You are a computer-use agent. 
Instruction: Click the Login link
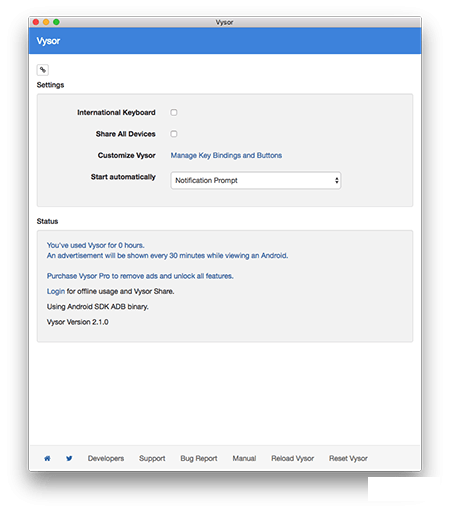click(56, 291)
